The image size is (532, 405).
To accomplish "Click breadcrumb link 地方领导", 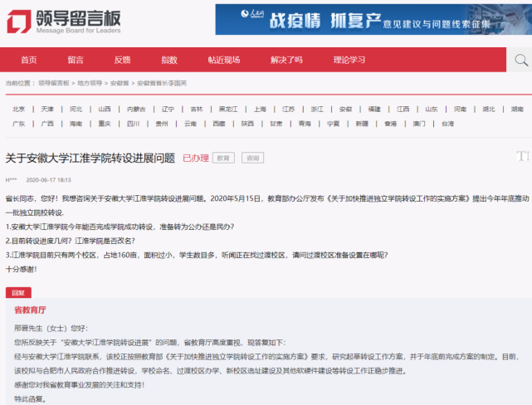I will click(x=90, y=83).
